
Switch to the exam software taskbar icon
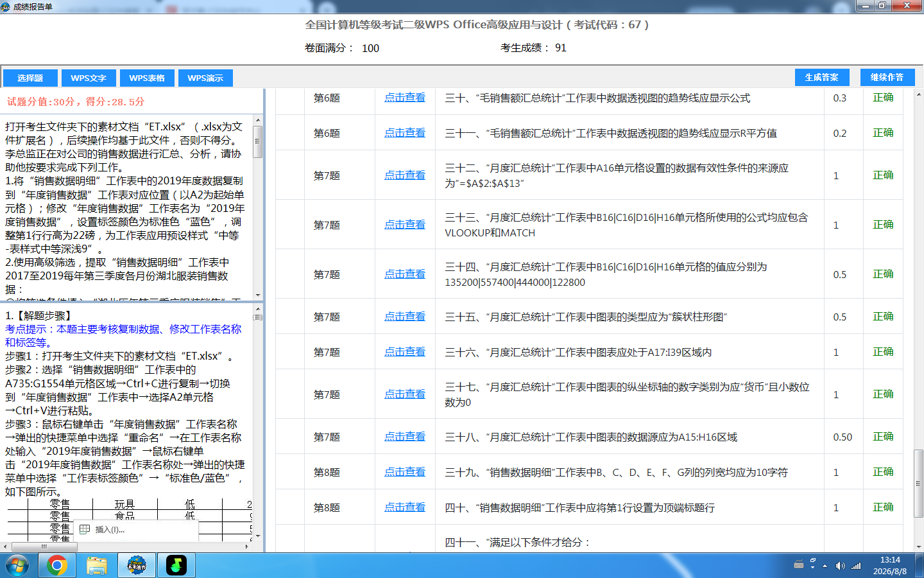(136, 565)
